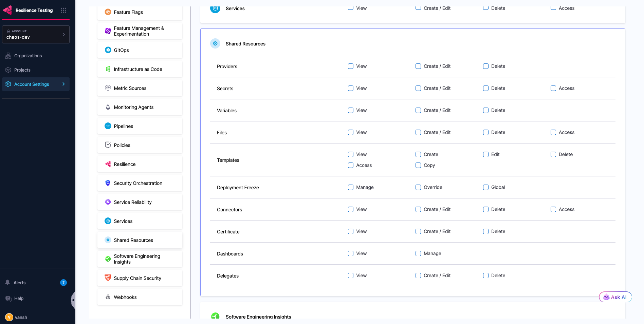The height and width of the screenshot is (324, 644).
Task: Collapse the sidebar using edge handle
Action: pos(73,300)
